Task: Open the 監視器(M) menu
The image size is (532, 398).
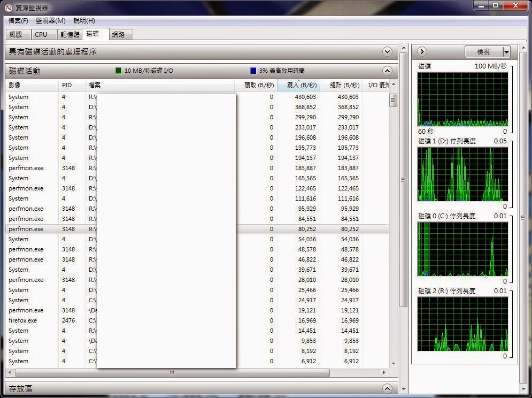Action: click(x=51, y=21)
